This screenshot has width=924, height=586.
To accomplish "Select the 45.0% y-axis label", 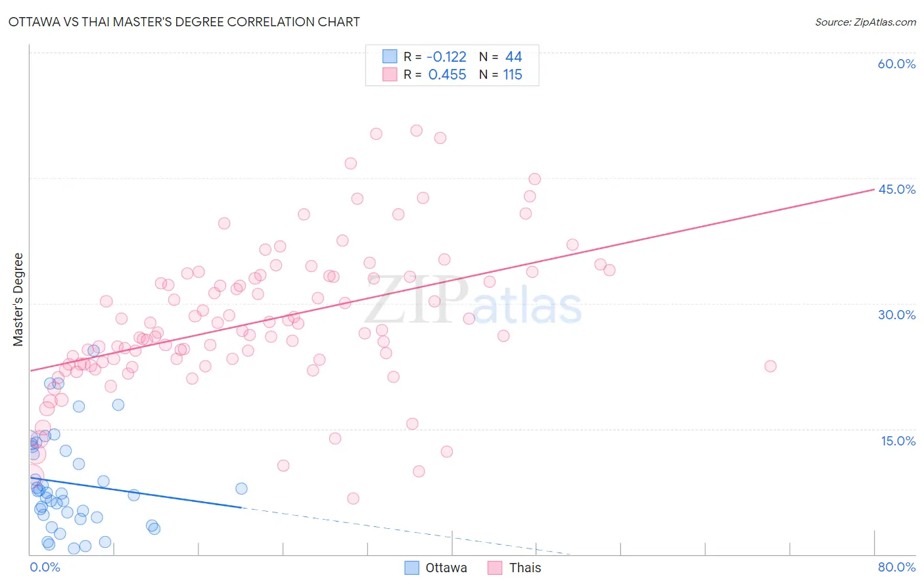I will tap(896, 189).
